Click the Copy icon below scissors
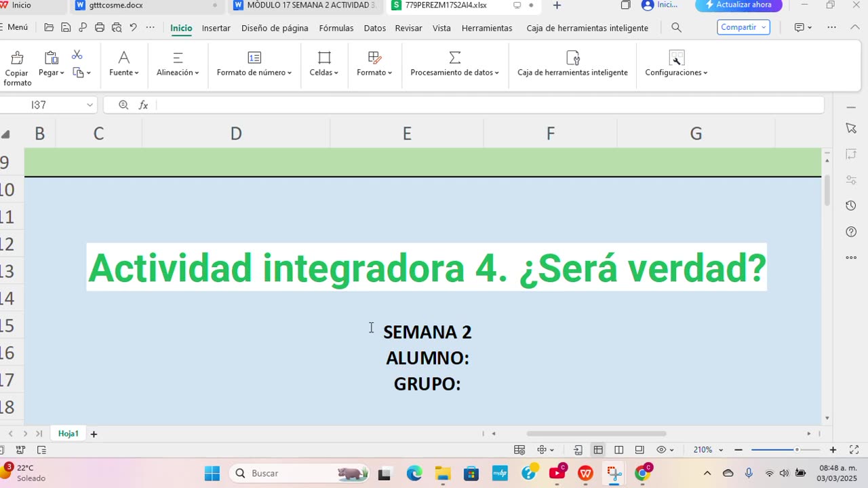 78,73
